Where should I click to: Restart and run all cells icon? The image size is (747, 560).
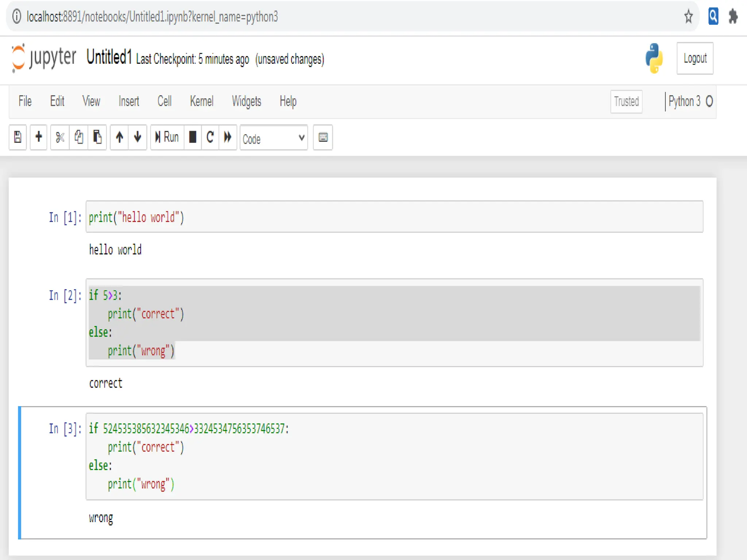tap(228, 137)
